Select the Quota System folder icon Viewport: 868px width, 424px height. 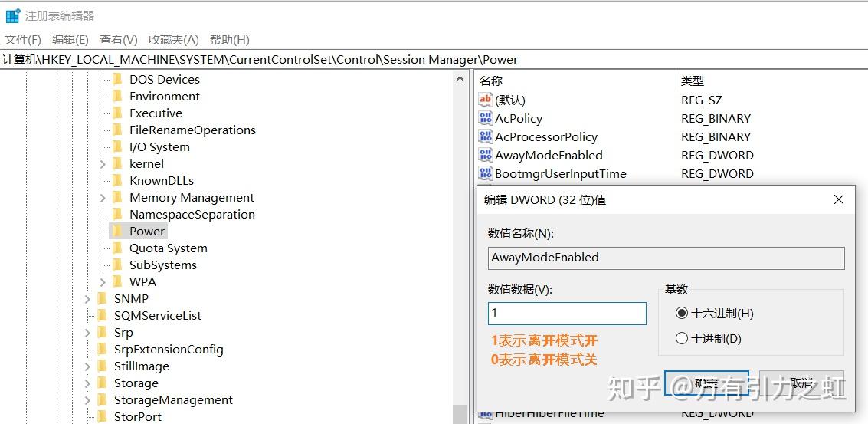pyautogui.click(x=116, y=248)
